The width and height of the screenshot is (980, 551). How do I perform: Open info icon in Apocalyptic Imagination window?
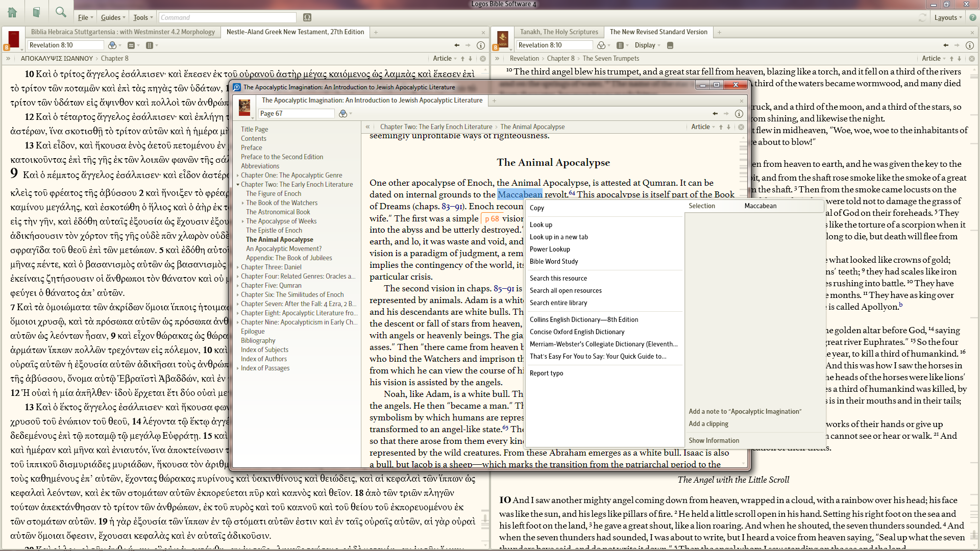tap(739, 114)
